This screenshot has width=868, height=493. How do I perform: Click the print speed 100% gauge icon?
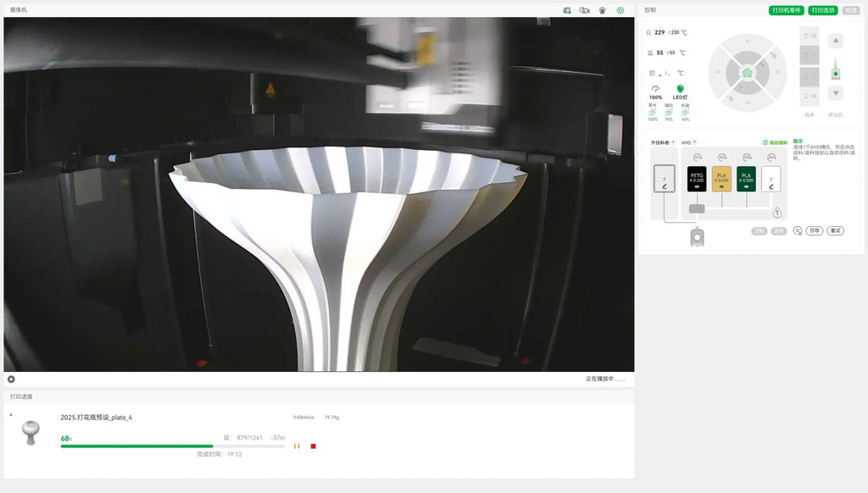(655, 89)
